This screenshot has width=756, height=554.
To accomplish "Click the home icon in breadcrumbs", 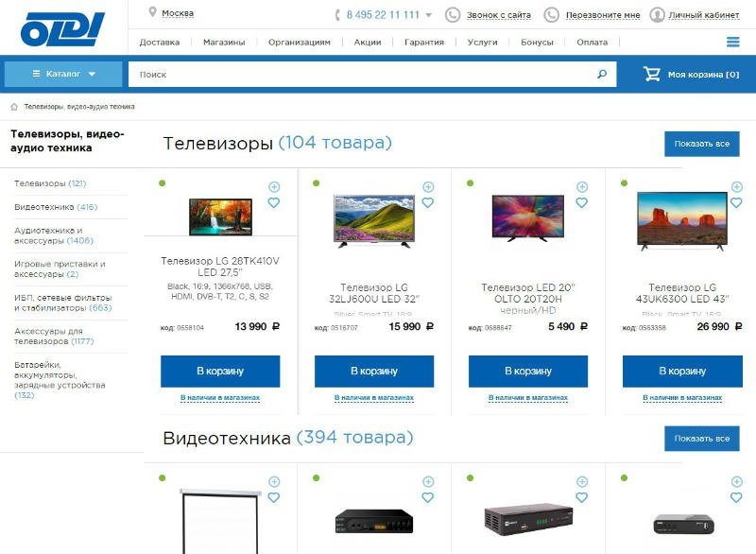I will (14, 107).
